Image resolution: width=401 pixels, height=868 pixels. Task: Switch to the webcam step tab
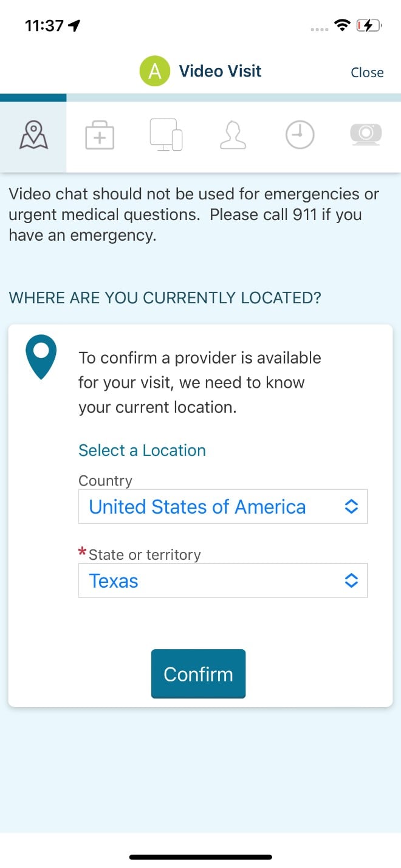pos(365,135)
